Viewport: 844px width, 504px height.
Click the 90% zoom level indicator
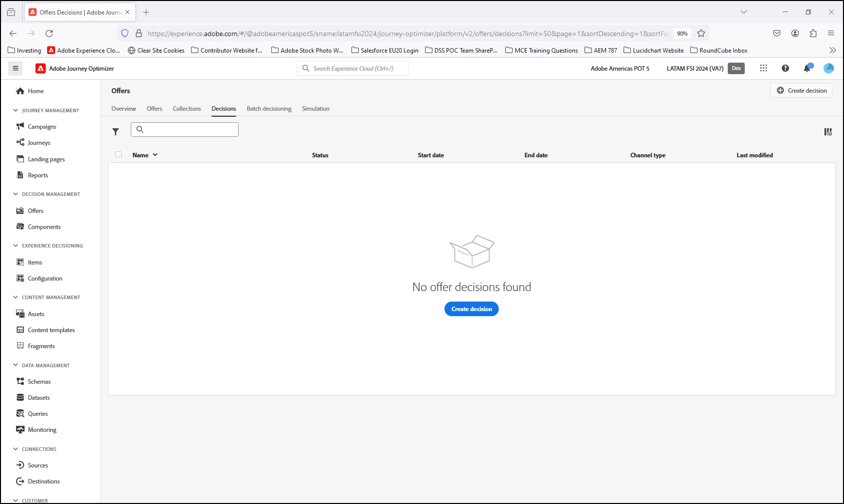(x=682, y=34)
